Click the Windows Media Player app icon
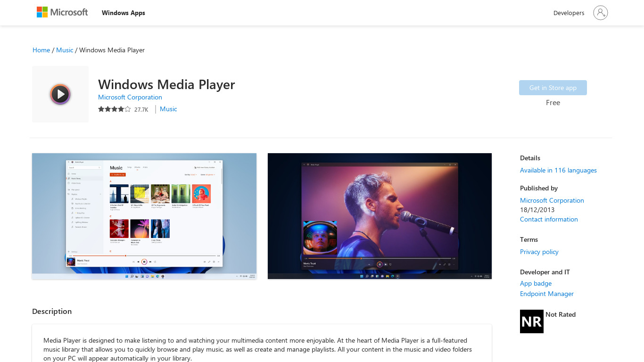The height and width of the screenshot is (362, 644). tap(60, 94)
